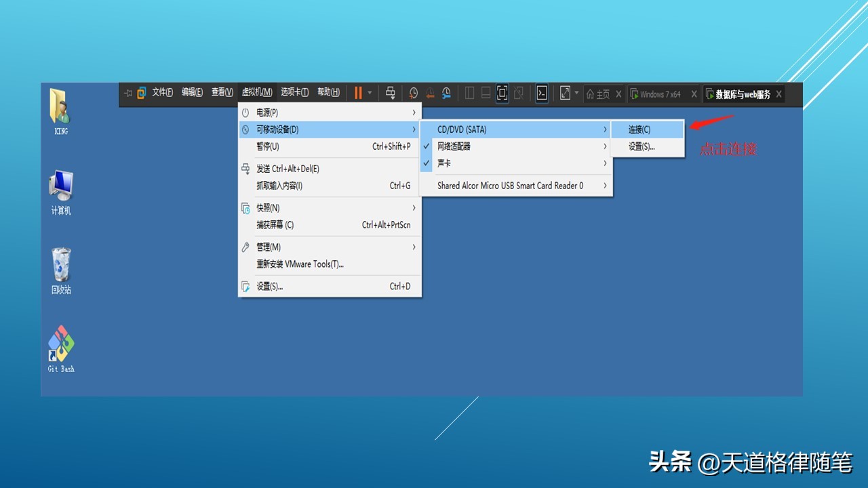
Task: Open the take snapshot toolbar icon
Action: [413, 93]
